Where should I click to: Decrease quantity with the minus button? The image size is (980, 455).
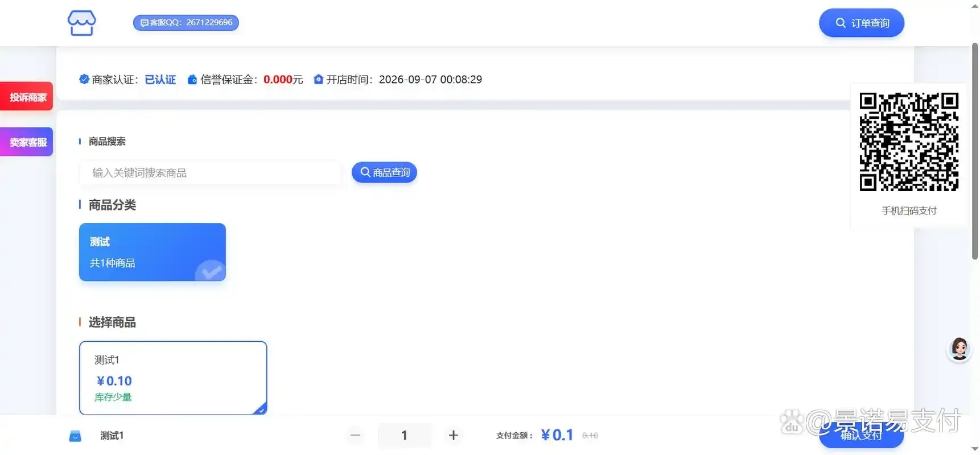click(355, 435)
